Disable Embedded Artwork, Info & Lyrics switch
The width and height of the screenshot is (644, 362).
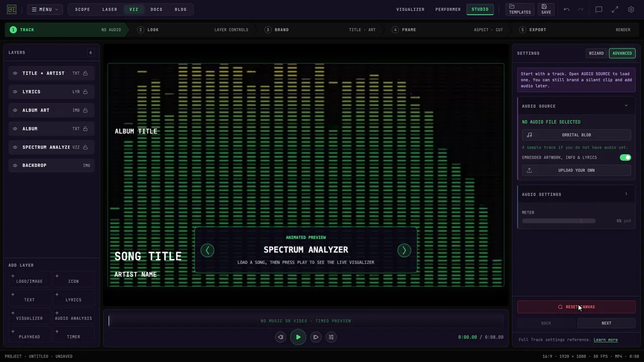coord(625,157)
